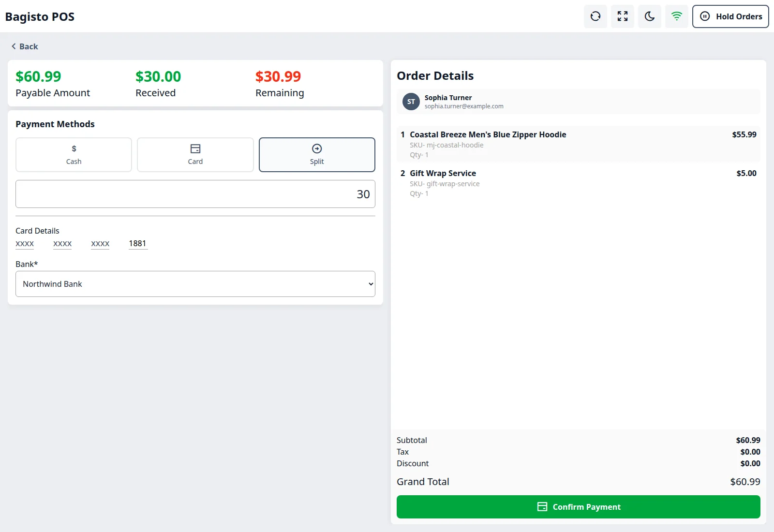
Task: Click the Order Details heading
Action: [x=435, y=76]
